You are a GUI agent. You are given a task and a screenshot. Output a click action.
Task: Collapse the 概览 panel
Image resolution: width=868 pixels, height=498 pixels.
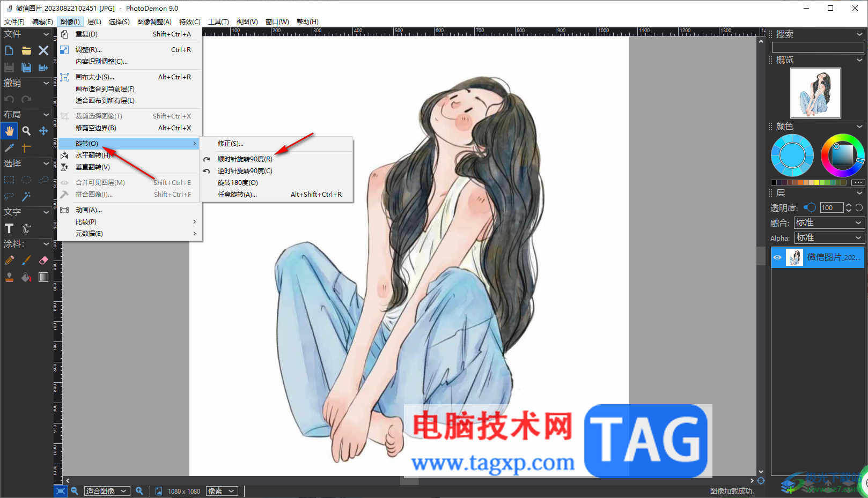(x=859, y=60)
